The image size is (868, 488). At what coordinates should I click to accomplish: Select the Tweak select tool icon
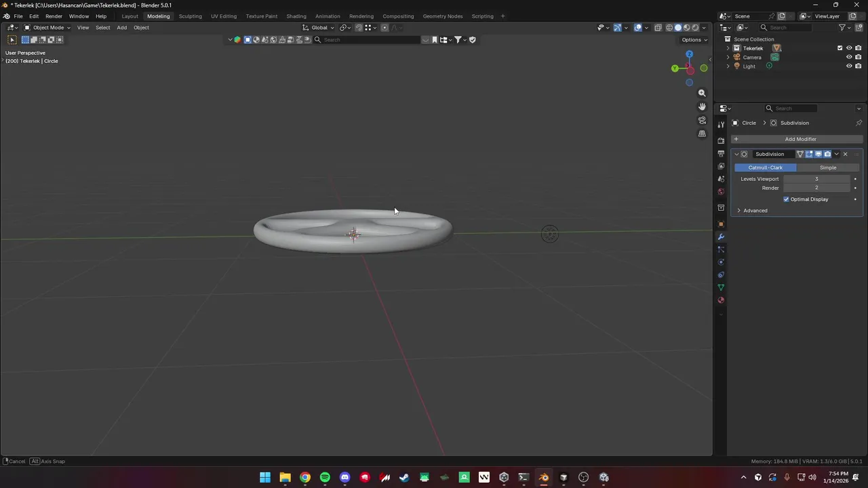[x=12, y=40]
